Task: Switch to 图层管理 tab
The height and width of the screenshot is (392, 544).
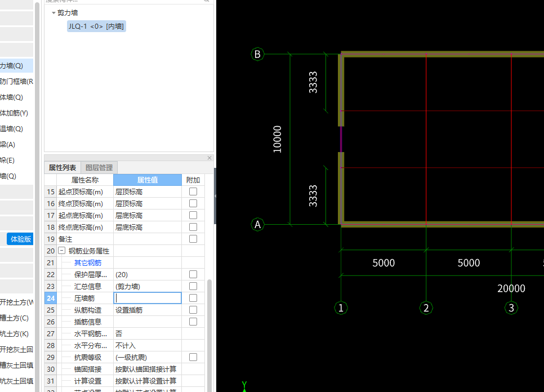Action: tap(99, 168)
